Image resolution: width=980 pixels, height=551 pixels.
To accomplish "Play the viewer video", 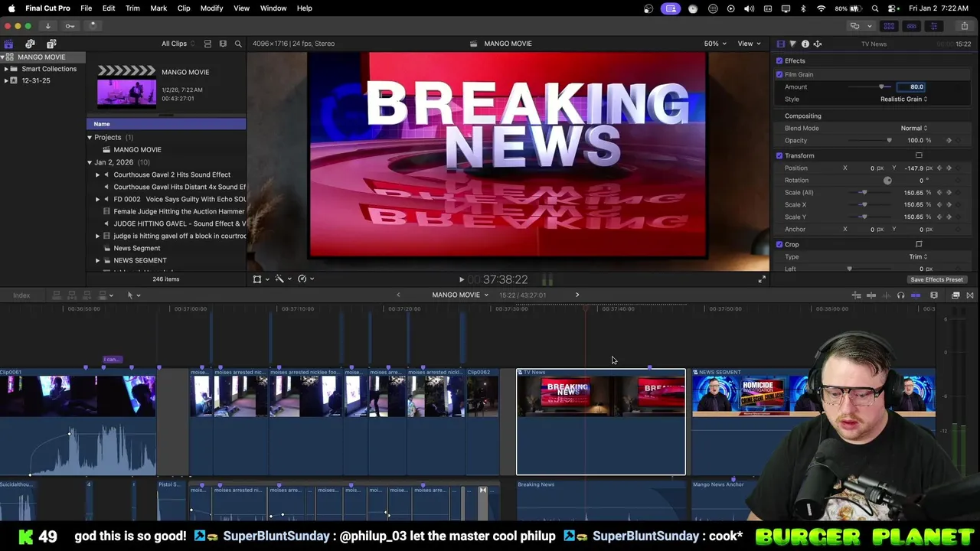I will 461,279.
